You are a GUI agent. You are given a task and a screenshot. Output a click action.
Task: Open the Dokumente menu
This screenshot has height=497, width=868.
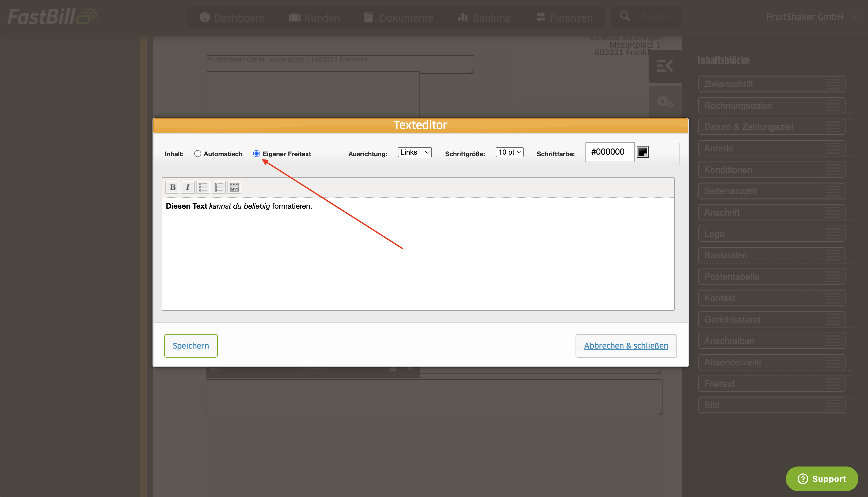point(399,17)
